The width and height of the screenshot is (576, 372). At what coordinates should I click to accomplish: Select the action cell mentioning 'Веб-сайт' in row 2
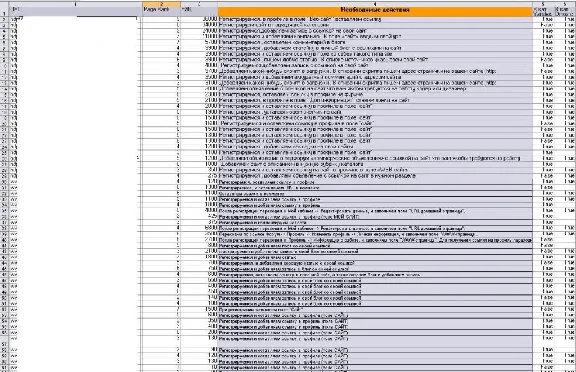pos(375,19)
